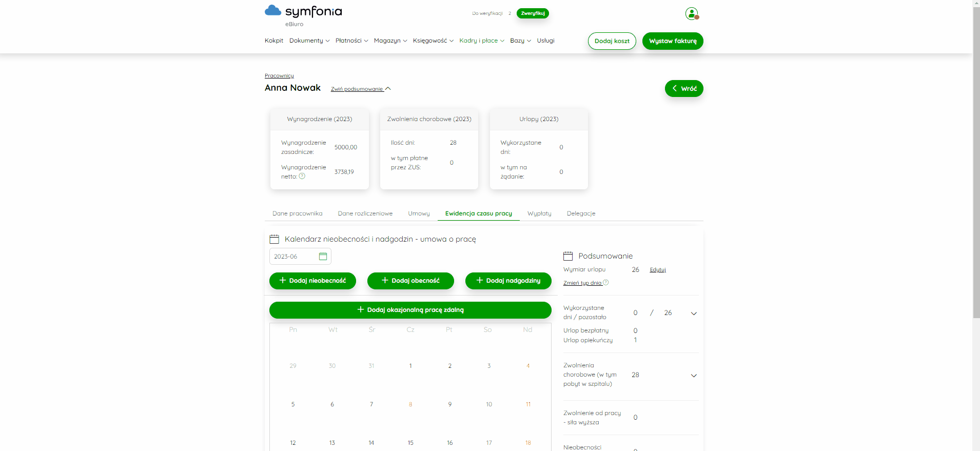The width and height of the screenshot is (980, 451).
Task: Click the Symfonia cloud logo
Action: pyautogui.click(x=272, y=11)
